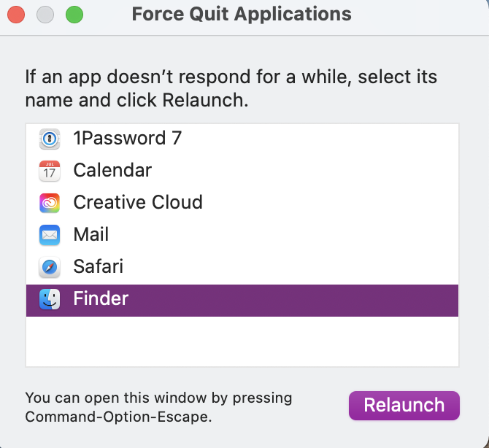Click empty space below Finder in list
Viewport: 489px width, 448px height.
(242, 341)
